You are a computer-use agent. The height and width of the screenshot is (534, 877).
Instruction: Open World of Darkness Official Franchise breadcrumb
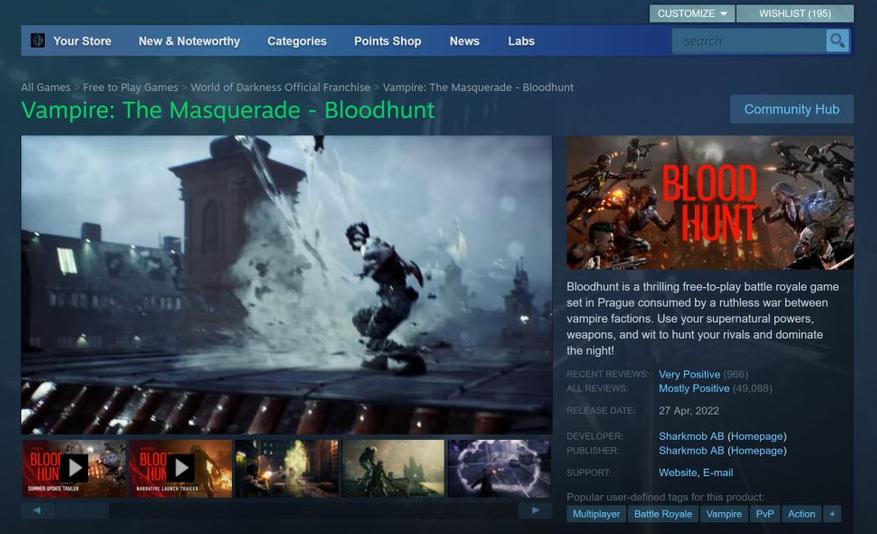[x=280, y=87]
